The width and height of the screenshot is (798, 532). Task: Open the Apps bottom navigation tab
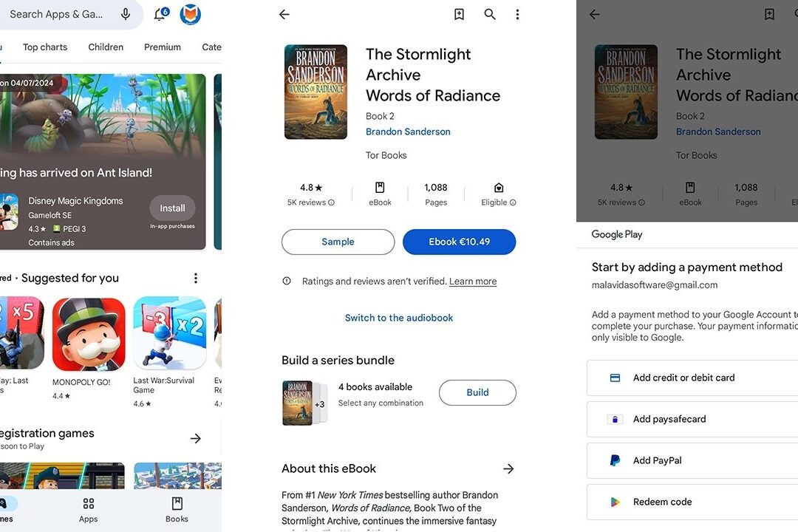click(x=88, y=510)
